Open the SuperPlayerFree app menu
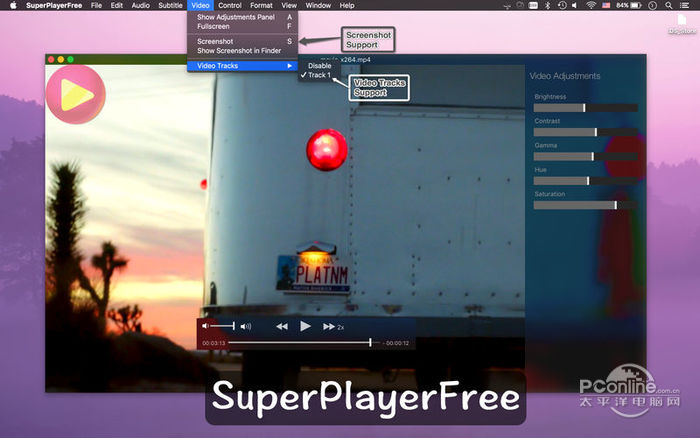Image resolution: width=700 pixels, height=438 pixels. click(x=54, y=5)
